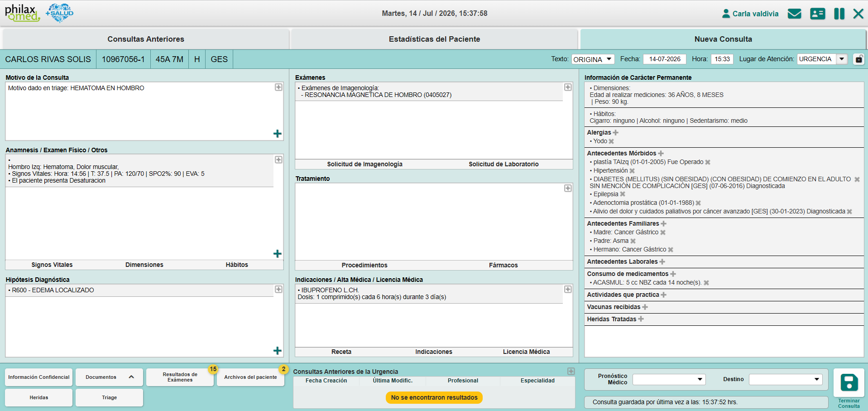
Task: Delete the ACASMUL medication entry
Action: 706,283
